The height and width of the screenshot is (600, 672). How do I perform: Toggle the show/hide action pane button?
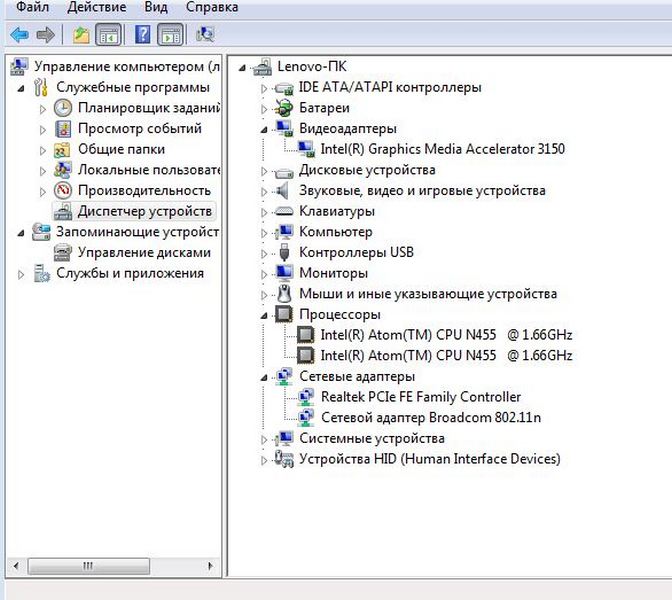click(170, 35)
